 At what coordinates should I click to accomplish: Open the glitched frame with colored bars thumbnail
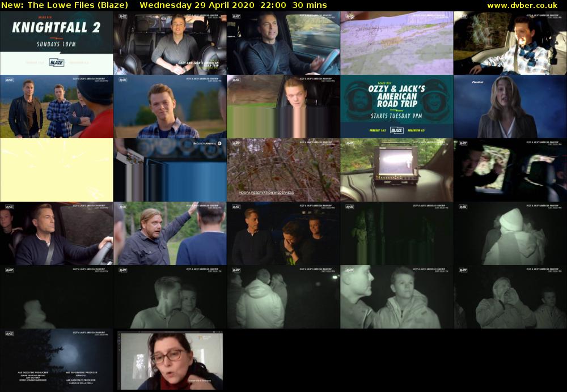point(283,106)
